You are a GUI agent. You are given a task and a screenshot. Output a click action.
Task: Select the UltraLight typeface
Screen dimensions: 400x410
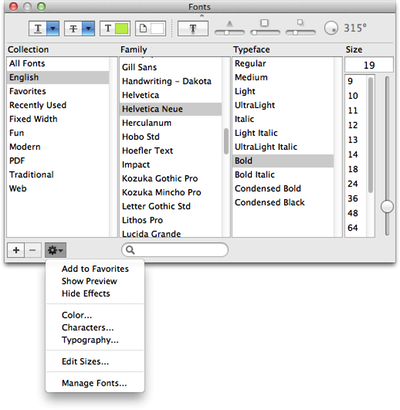pyautogui.click(x=283, y=105)
